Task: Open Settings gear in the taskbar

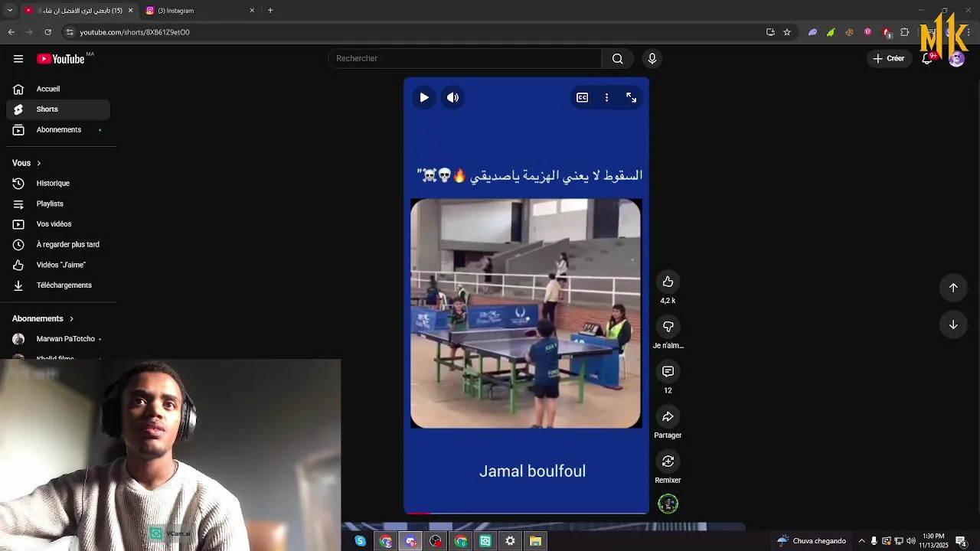Action: coord(510,541)
